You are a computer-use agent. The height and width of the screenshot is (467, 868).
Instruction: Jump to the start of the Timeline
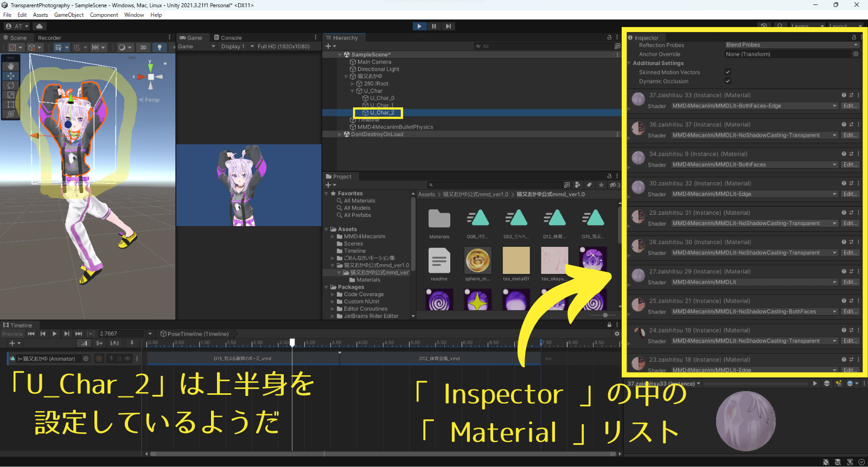click(31, 334)
